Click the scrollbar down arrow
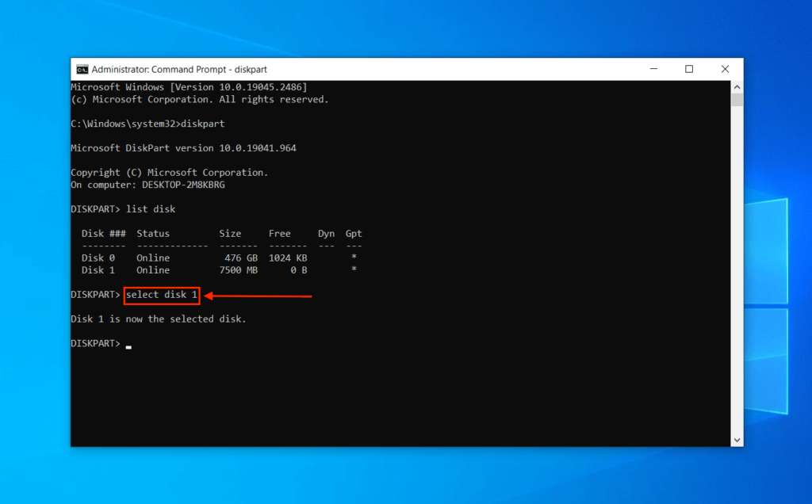 tap(737, 438)
